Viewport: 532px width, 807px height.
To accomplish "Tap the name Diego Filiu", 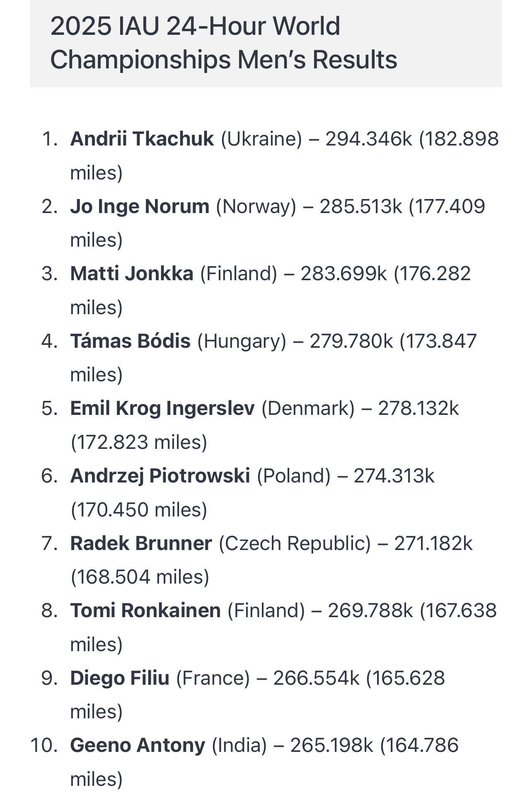I will (120, 678).
